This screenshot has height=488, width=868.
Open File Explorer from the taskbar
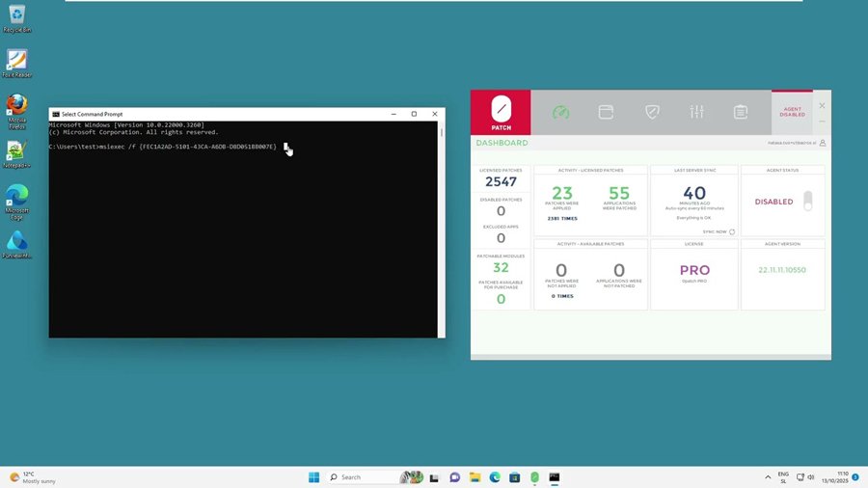point(475,477)
